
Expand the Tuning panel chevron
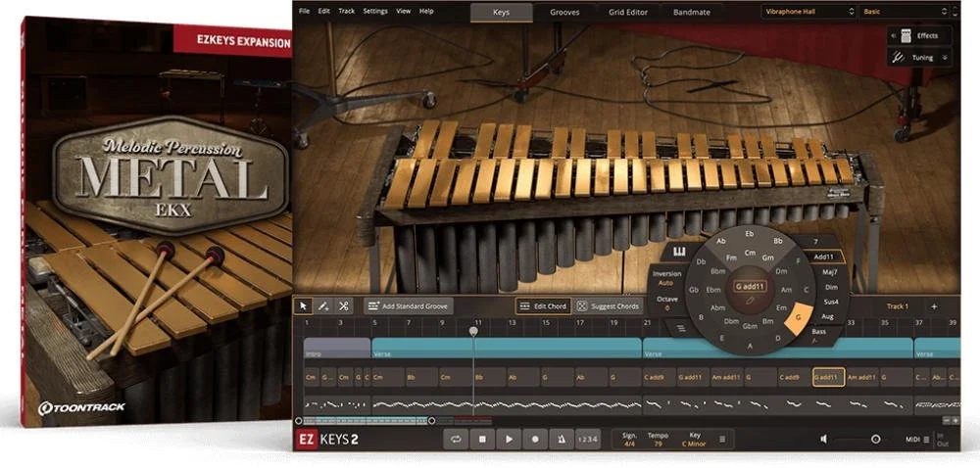click(x=945, y=58)
